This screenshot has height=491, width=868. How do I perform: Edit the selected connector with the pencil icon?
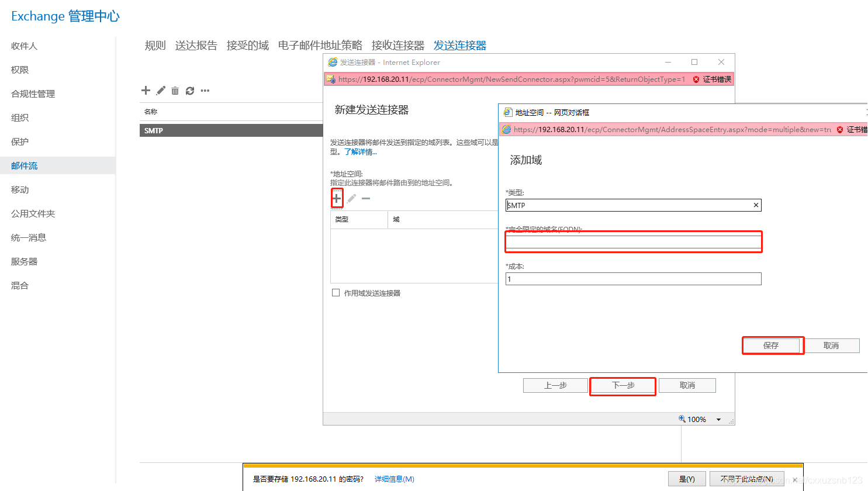point(161,91)
